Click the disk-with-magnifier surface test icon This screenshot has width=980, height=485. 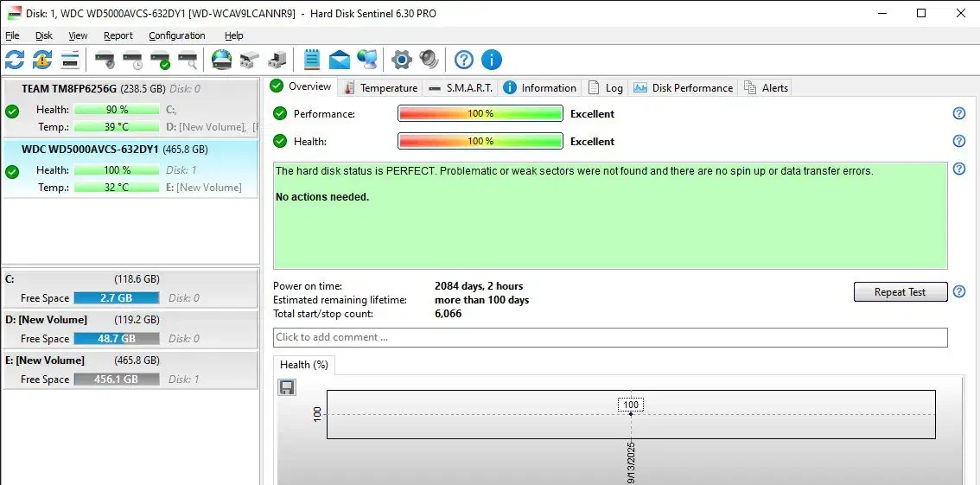(188, 60)
